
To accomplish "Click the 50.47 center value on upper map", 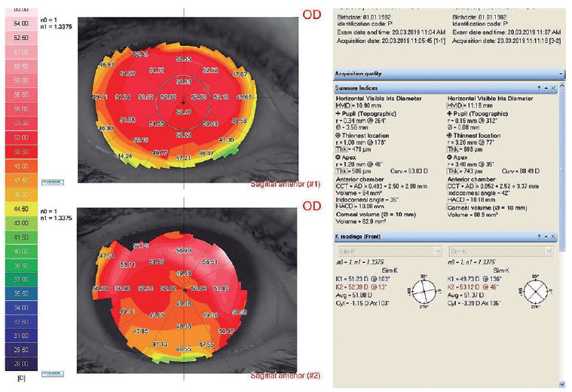I will (184, 111).
